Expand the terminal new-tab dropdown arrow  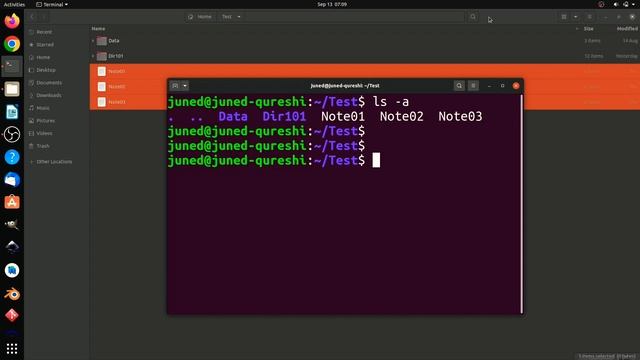185,86
